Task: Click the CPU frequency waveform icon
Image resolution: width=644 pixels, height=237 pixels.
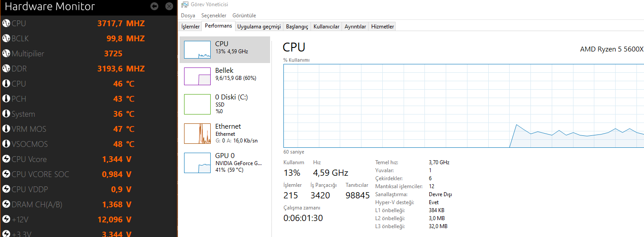Action: pyautogui.click(x=6, y=24)
